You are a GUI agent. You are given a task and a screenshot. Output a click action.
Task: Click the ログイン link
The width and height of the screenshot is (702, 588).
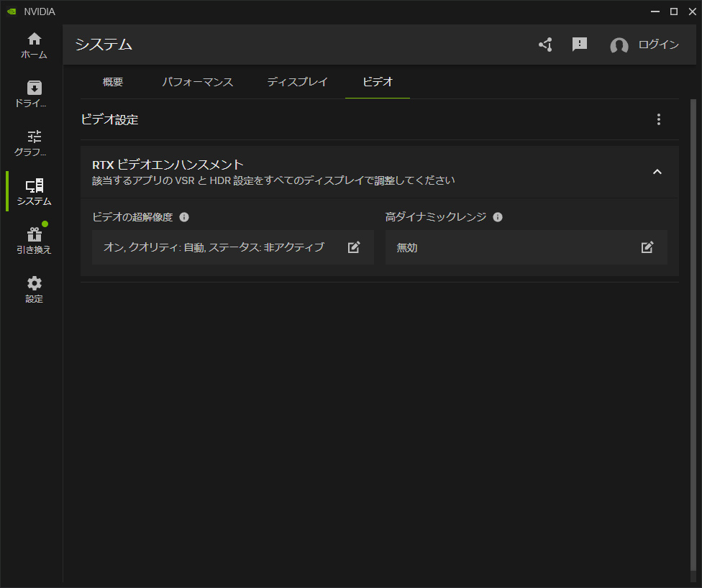[x=659, y=45]
